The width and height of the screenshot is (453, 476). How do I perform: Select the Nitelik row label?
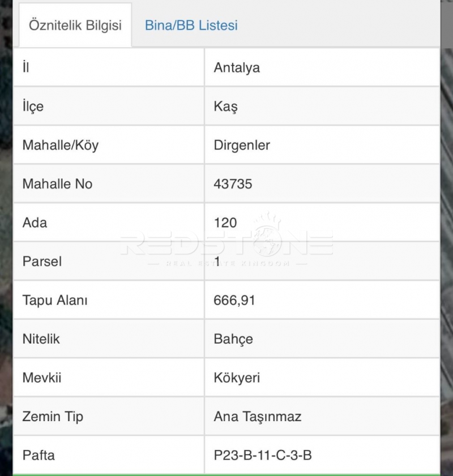(41, 339)
